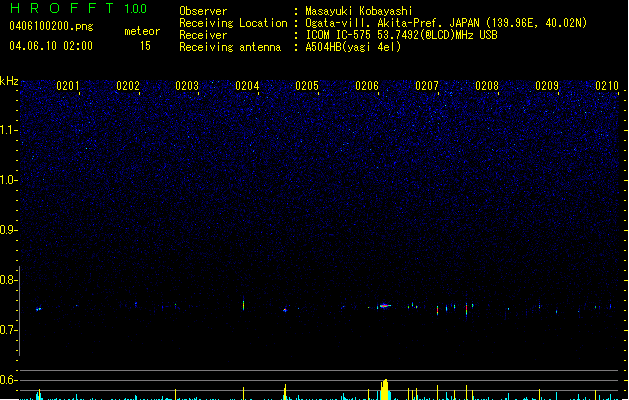Click the vertical meteor echo below 0204
The image size is (629, 400).
(x=243, y=305)
